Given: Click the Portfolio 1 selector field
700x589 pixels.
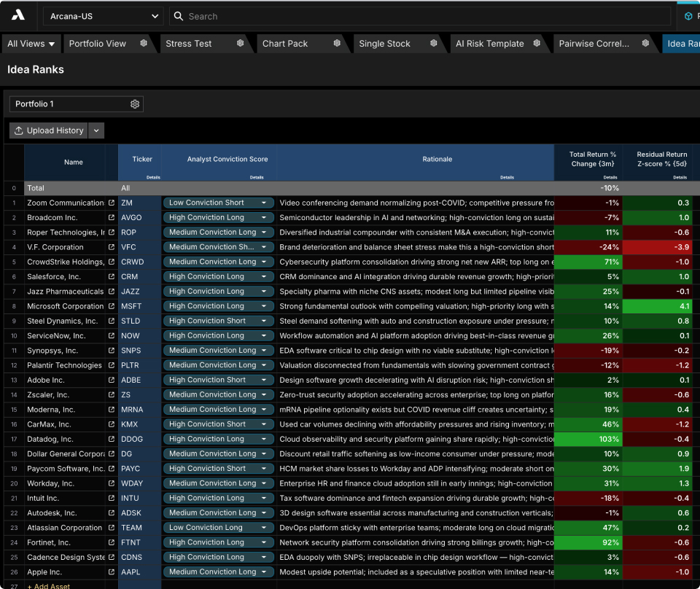Looking at the screenshot, I should click(x=77, y=104).
